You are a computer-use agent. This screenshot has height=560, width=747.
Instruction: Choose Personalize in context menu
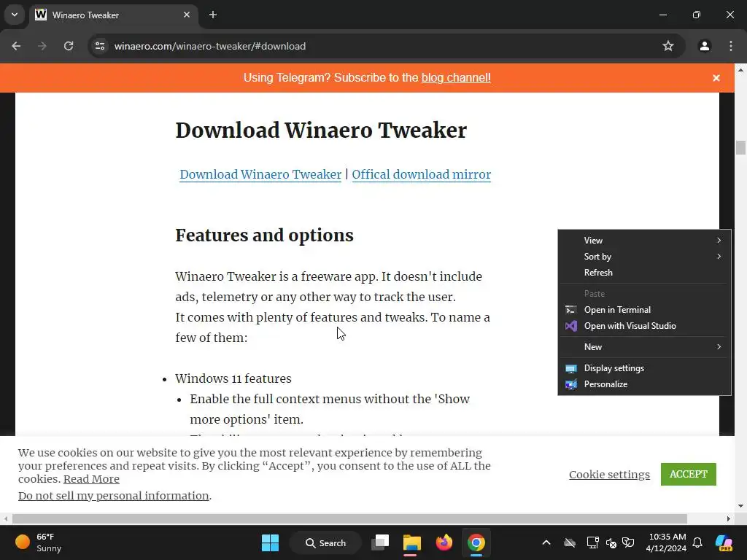644,384
